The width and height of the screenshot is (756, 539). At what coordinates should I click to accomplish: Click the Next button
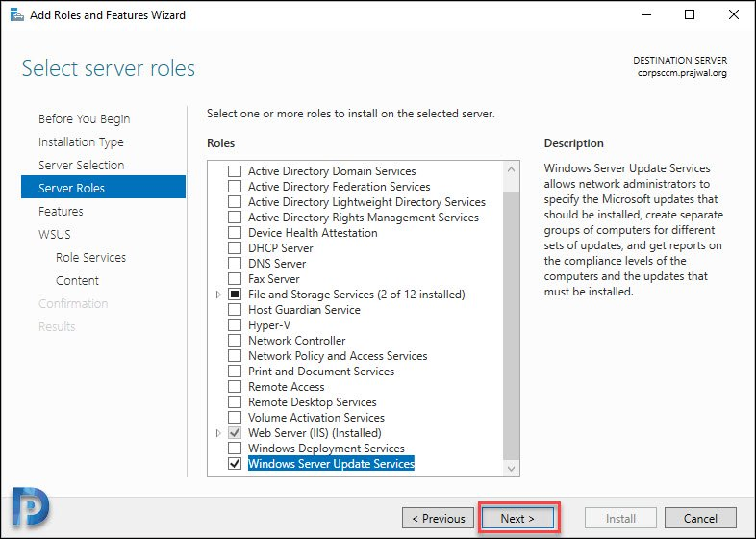(x=517, y=518)
